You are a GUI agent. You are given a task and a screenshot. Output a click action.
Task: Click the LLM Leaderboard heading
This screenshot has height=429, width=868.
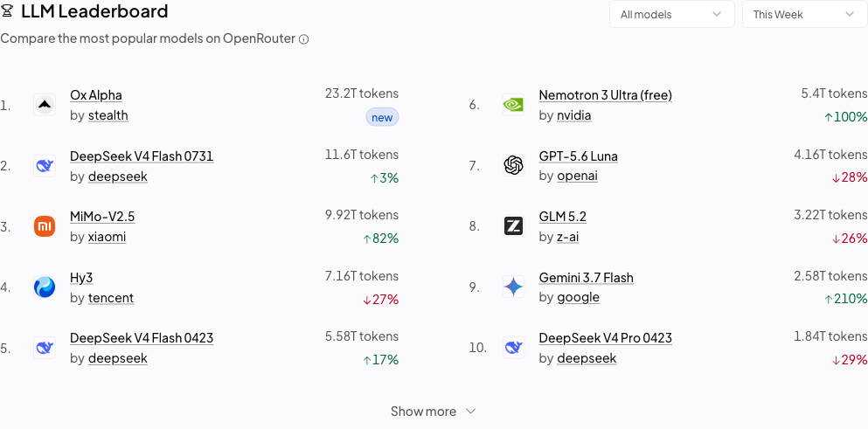(x=94, y=10)
